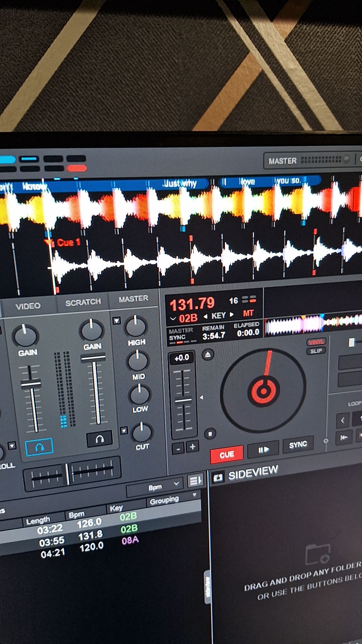Screen dimensions: 362x644
Task: Click the vertical sideview collapse handle
Action: [208, 587]
